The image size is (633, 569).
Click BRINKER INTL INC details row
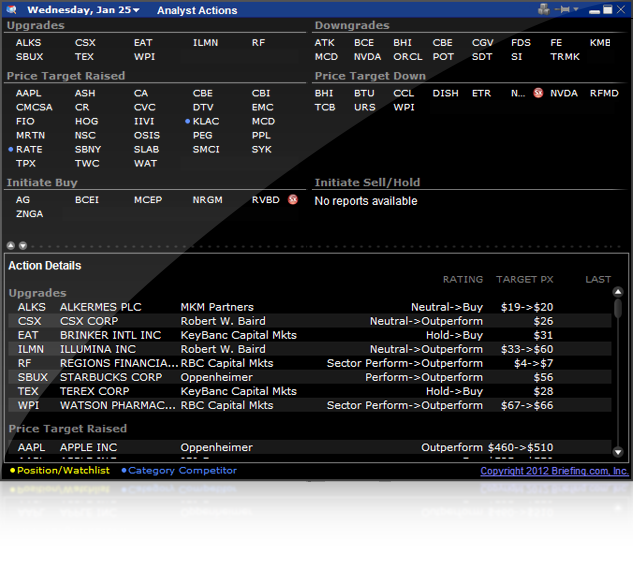coord(310,335)
